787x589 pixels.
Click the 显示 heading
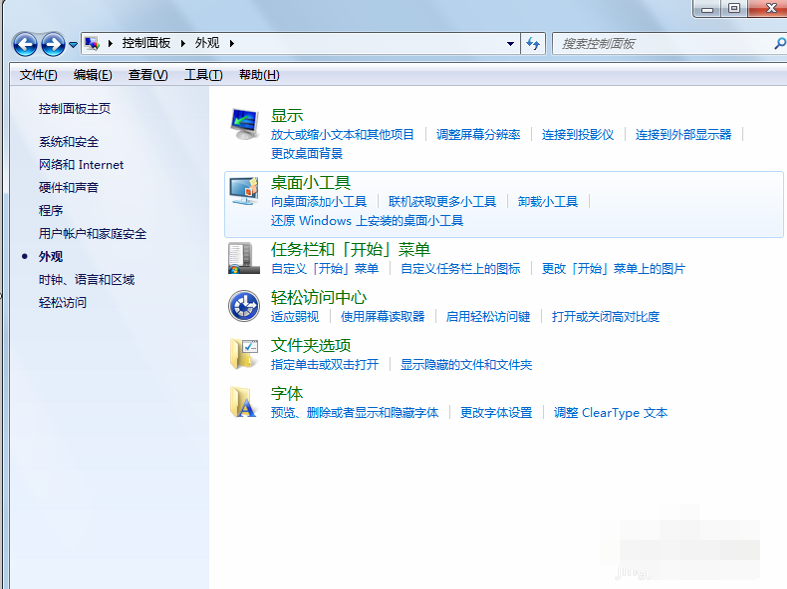pyautogui.click(x=287, y=115)
